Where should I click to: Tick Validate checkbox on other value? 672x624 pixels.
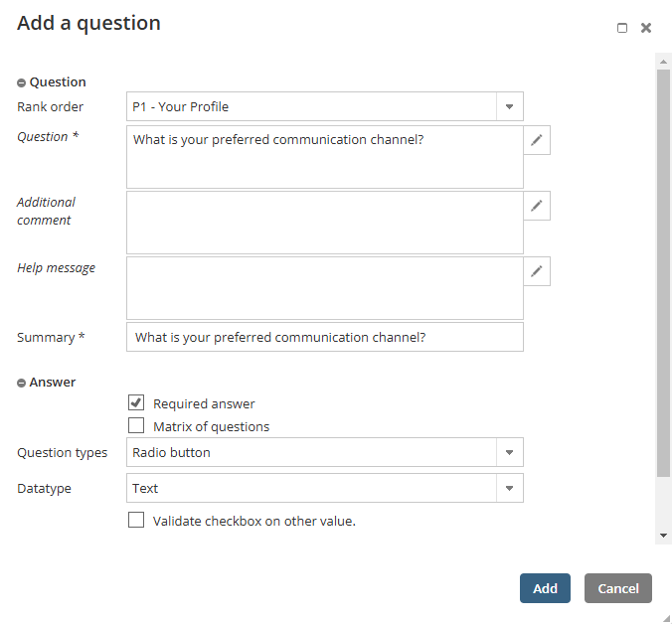click(136, 520)
